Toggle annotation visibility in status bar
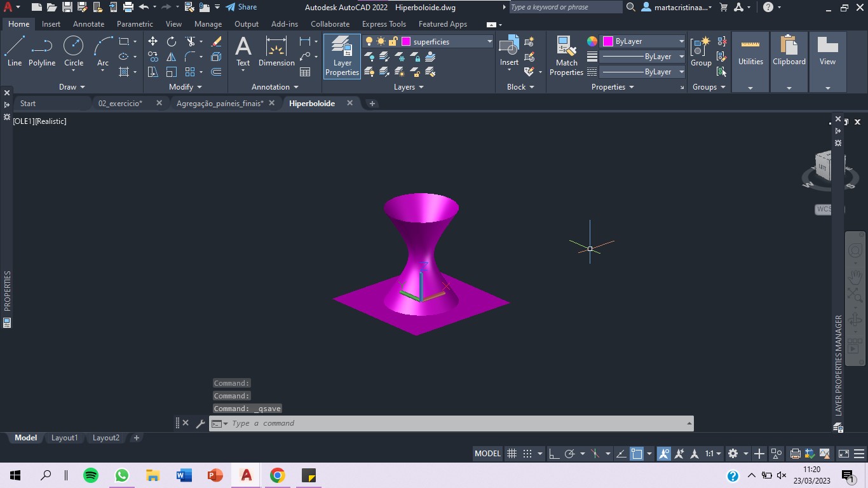Viewport: 868px width, 488px height. 664,454
